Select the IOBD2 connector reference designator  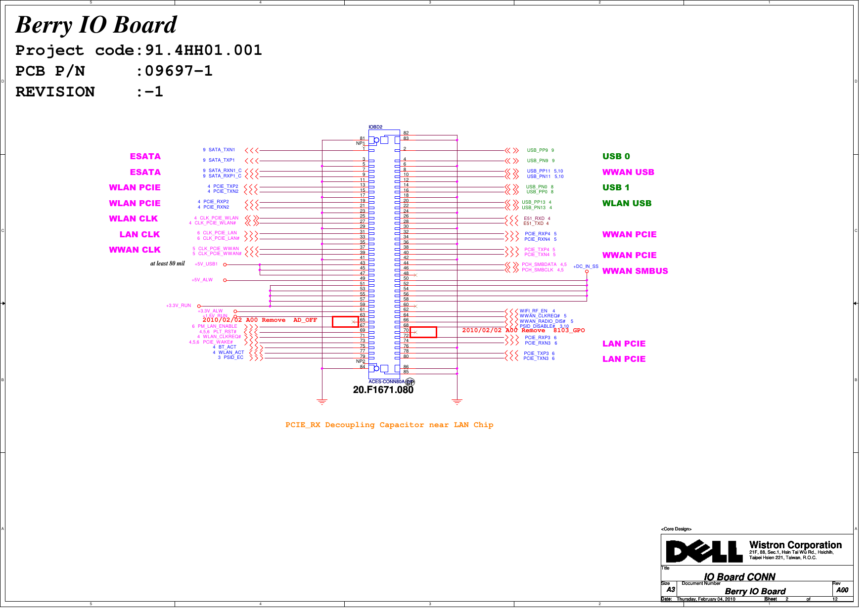point(375,127)
